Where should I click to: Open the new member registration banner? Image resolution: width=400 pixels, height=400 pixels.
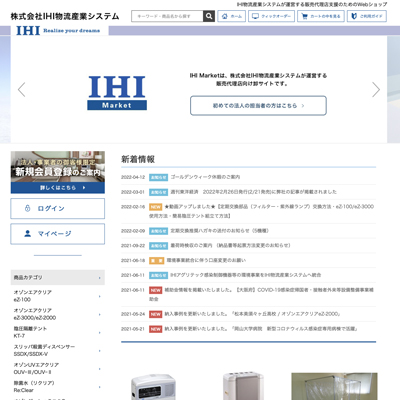[58, 172]
